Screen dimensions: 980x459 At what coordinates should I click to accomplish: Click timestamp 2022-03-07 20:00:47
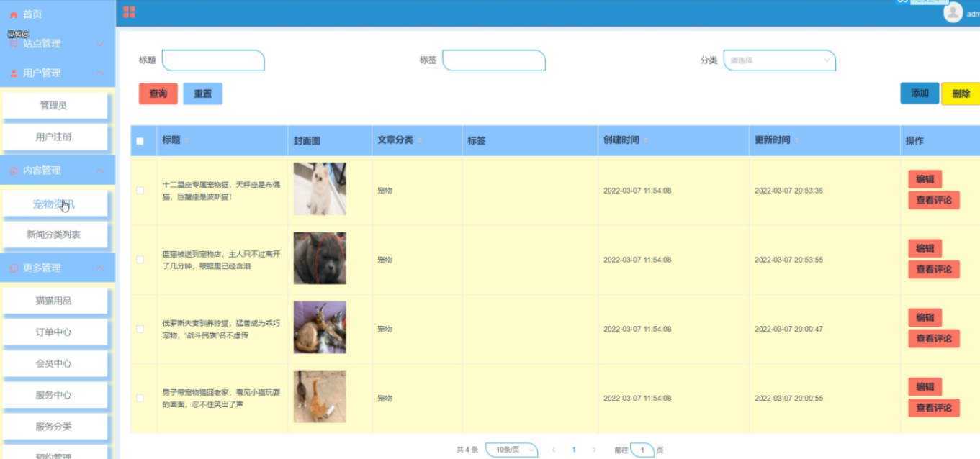(x=788, y=329)
